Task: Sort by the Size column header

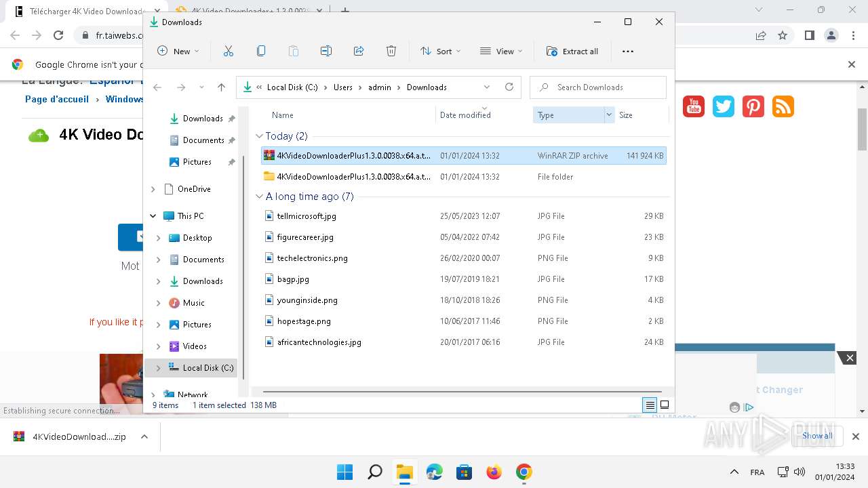Action: [x=626, y=115]
